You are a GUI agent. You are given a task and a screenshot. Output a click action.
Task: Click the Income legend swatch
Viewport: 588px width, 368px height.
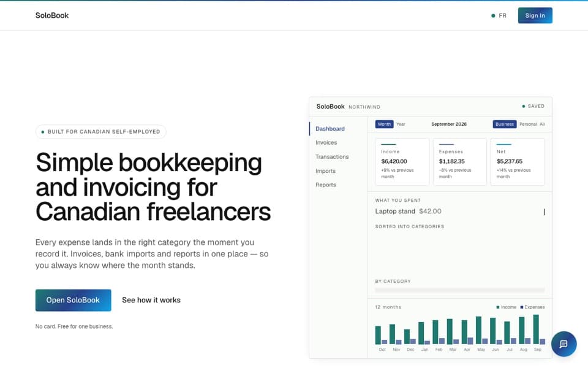coord(497,307)
